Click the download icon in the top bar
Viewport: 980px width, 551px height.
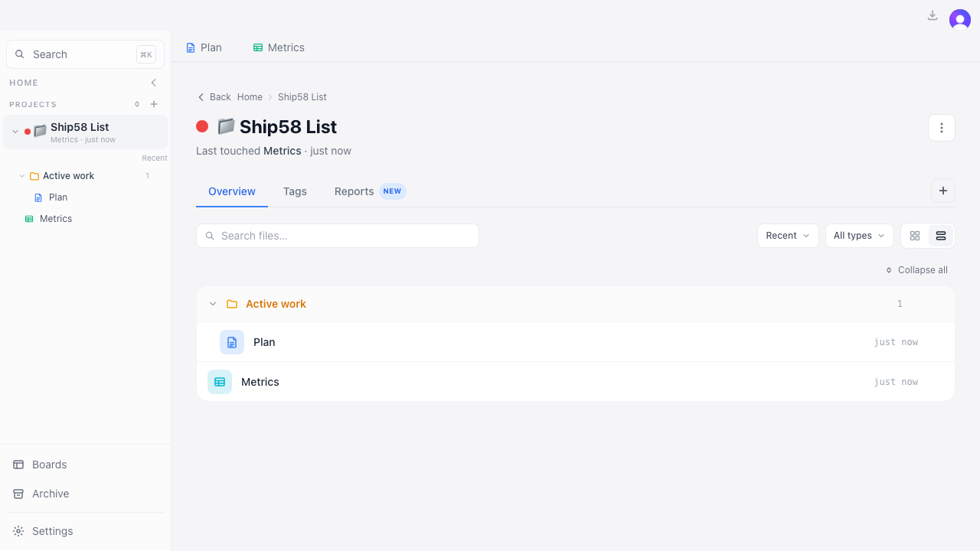(933, 15)
